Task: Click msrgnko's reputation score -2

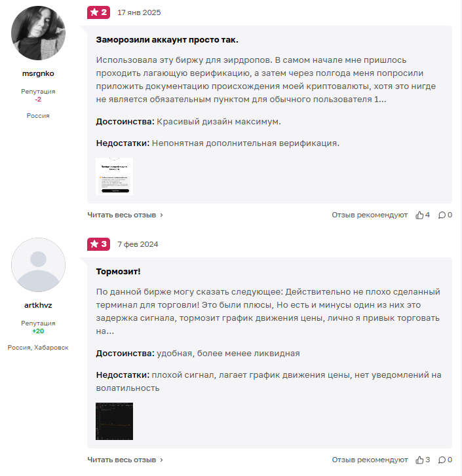Action: [38, 100]
